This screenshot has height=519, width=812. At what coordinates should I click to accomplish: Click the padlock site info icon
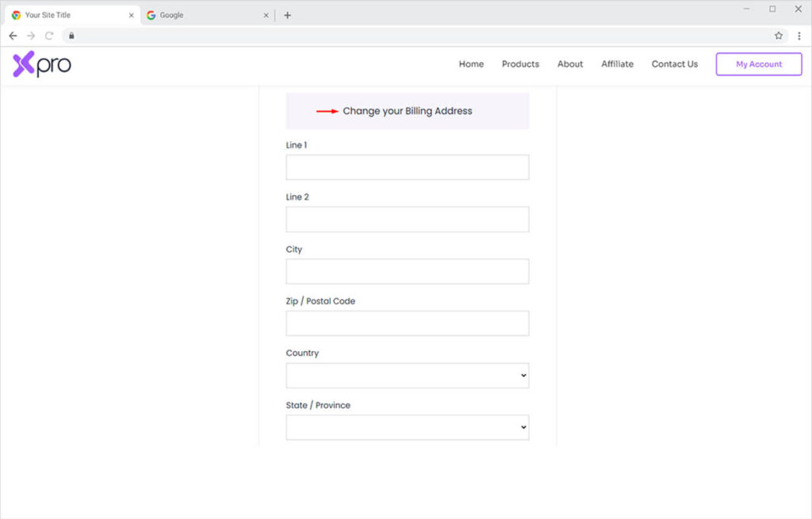coord(71,36)
